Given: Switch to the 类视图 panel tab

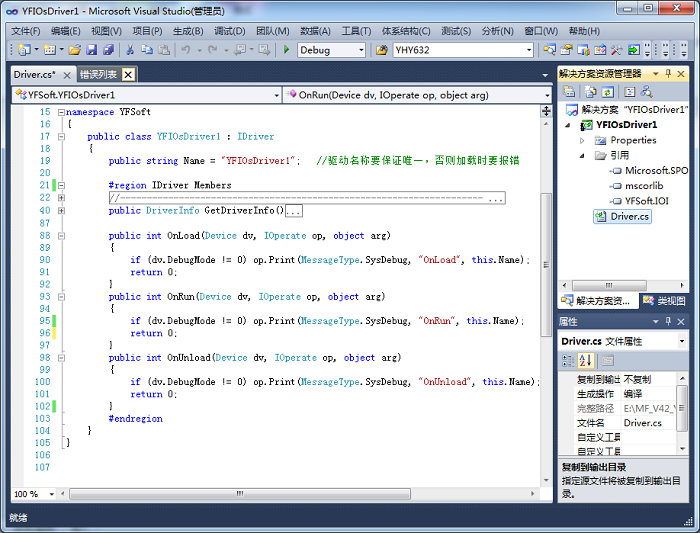Looking at the screenshot, I should point(664,301).
